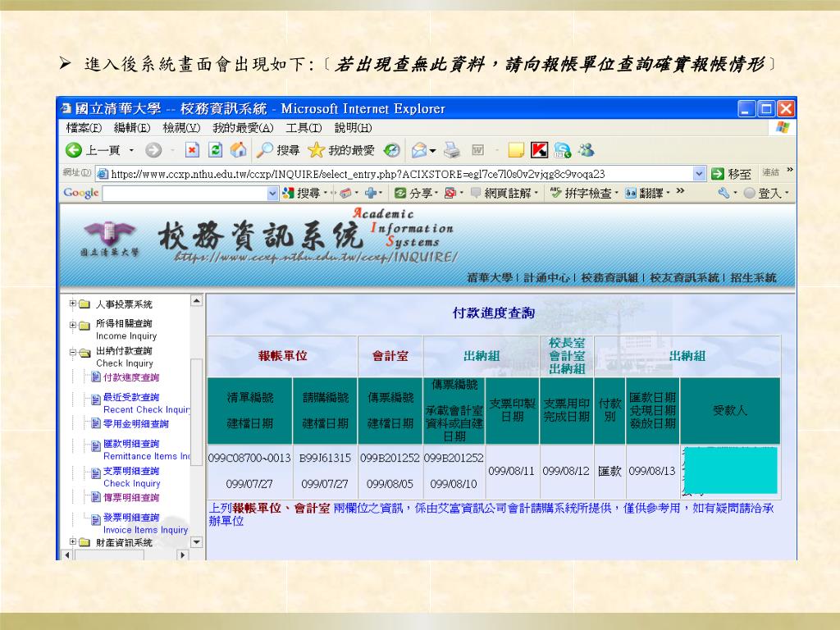Collapse the 出納付款查詢 tree folder
The image size is (840, 630).
point(73,351)
